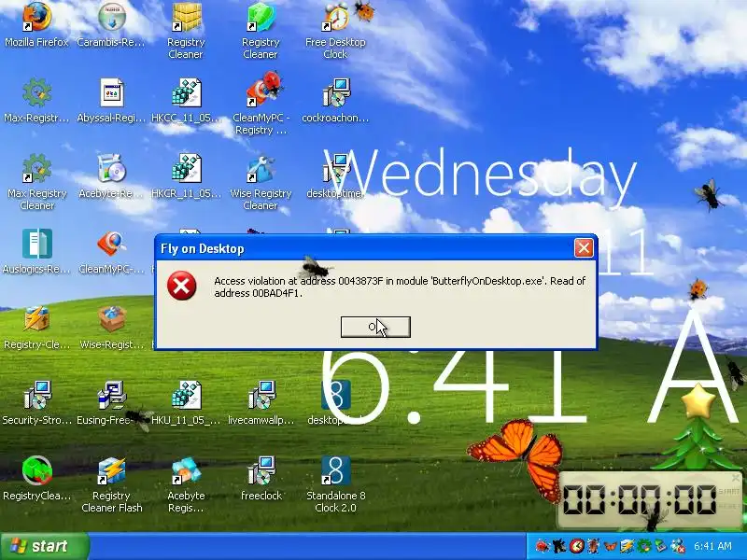Click START on the stopwatch widget
Viewport: 747px width, 560px height.
pyautogui.click(x=729, y=492)
